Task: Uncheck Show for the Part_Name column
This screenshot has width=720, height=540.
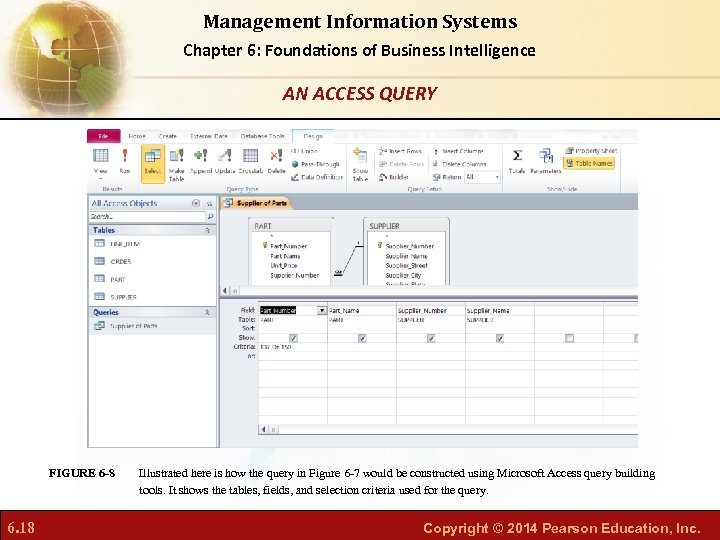Action: pyautogui.click(x=362, y=338)
